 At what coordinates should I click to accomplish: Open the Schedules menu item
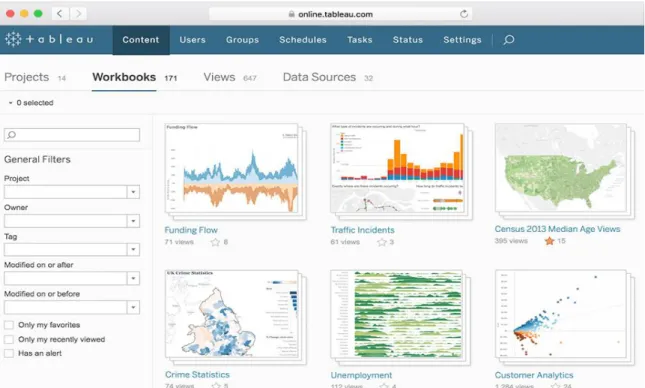coord(303,40)
